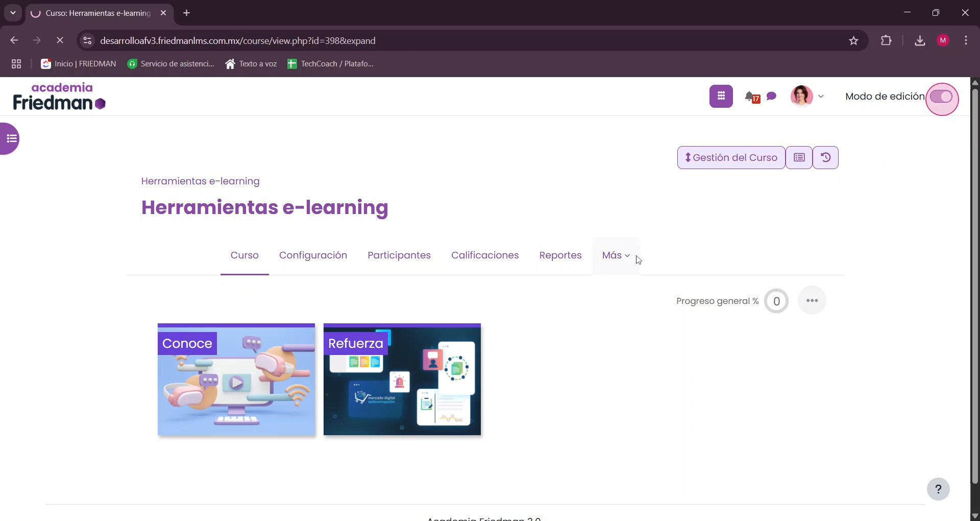This screenshot has height=521, width=980.
Task: Click the address bar URL field
Action: point(472,40)
